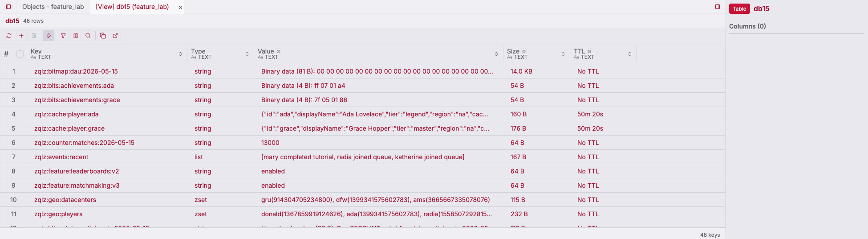Click the mary completed tutorial value cell
The image size is (868, 239).
point(378,157)
